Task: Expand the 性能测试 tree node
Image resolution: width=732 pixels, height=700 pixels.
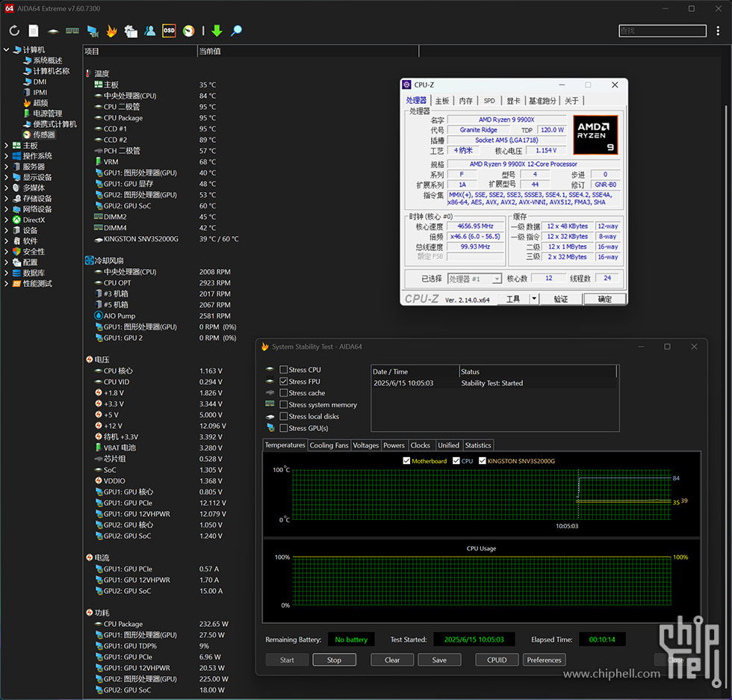Action: [x=6, y=283]
